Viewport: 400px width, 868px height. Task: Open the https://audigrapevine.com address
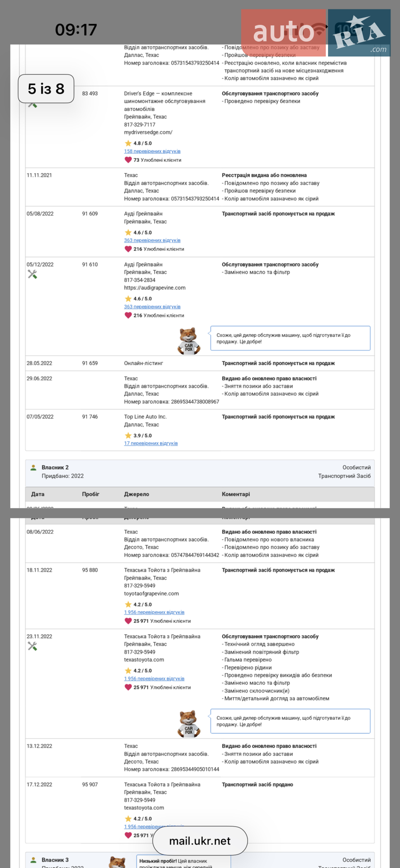tap(155, 288)
